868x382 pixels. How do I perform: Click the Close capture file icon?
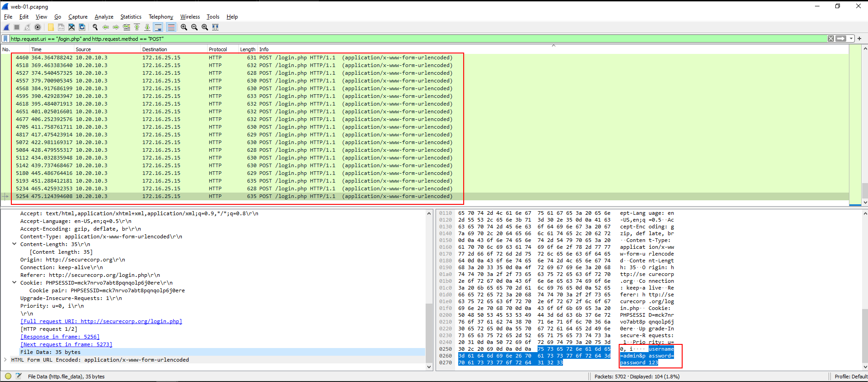click(x=72, y=27)
